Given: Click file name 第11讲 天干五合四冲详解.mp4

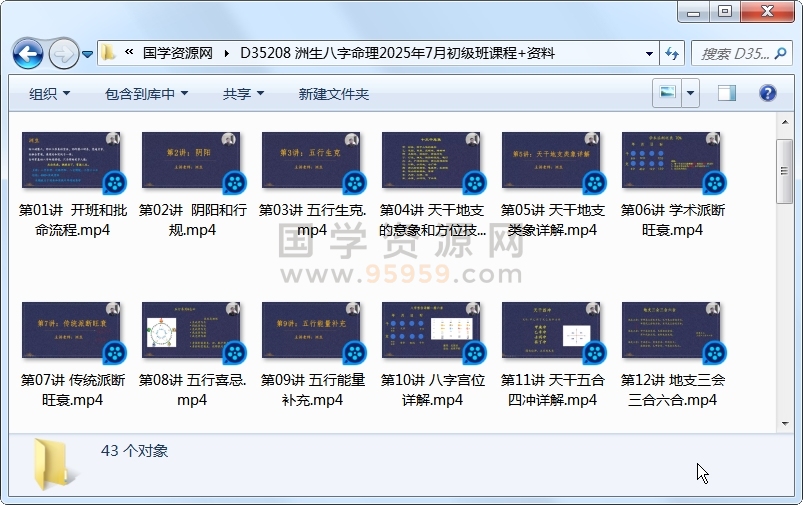Looking at the screenshot, I should (553, 390).
